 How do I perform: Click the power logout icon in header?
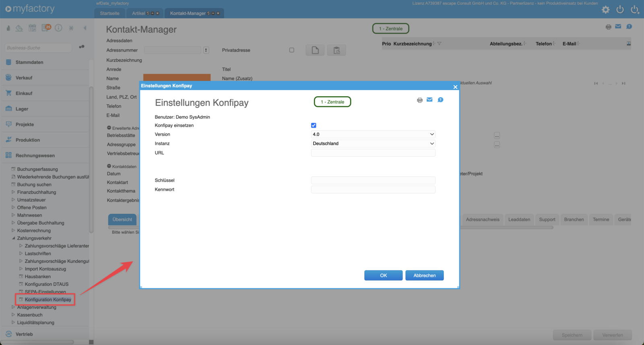(620, 9)
